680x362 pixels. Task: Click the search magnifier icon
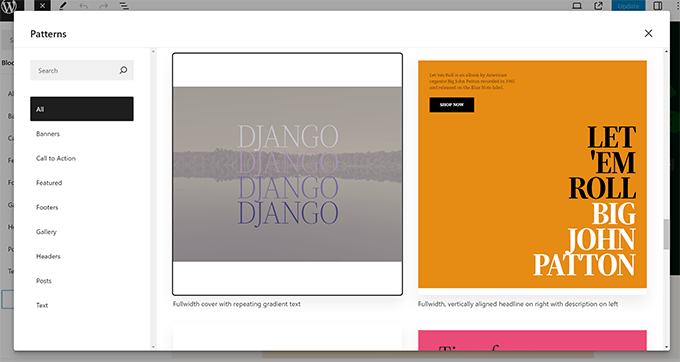(x=123, y=70)
